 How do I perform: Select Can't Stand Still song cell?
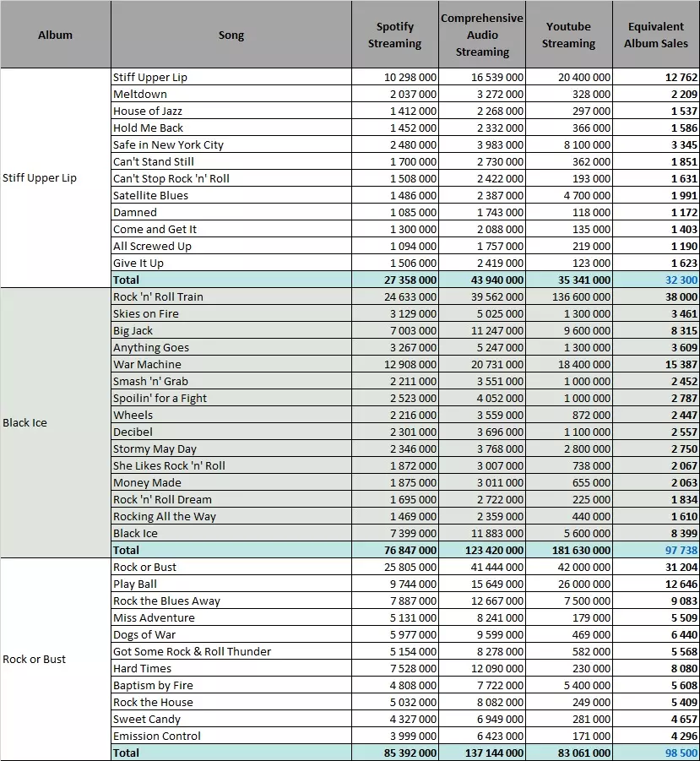point(231,161)
